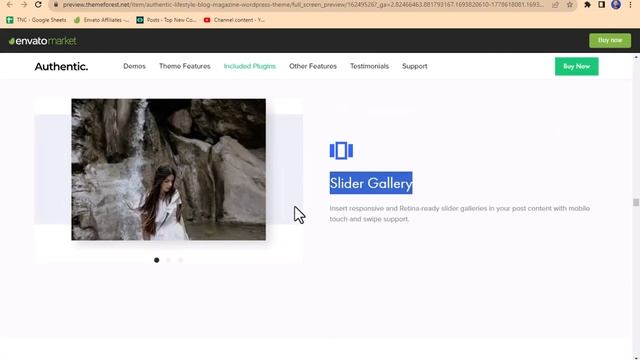Image resolution: width=640 pixels, height=360 pixels.
Task: Click the Buy now button in Envato bar
Action: [610, 40]
